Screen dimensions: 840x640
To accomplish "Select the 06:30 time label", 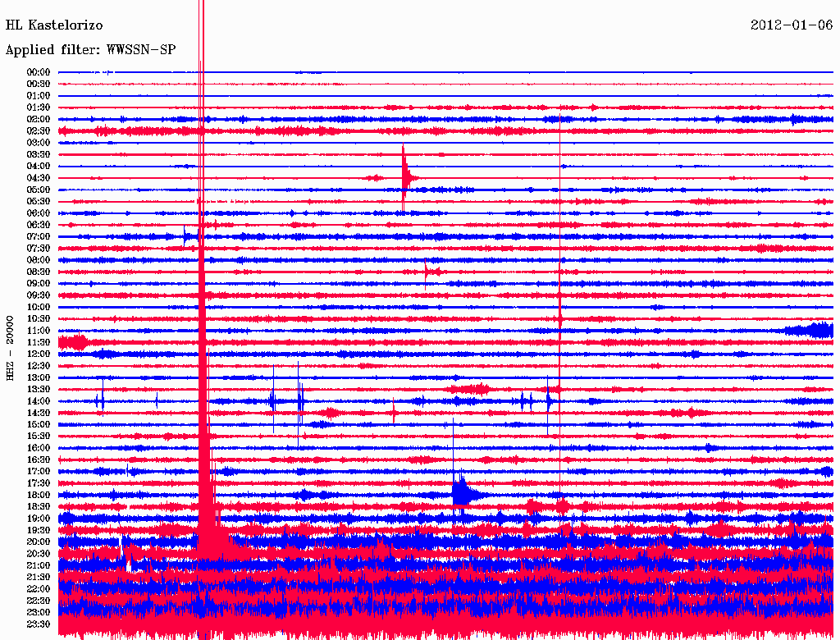I will 39,225.
